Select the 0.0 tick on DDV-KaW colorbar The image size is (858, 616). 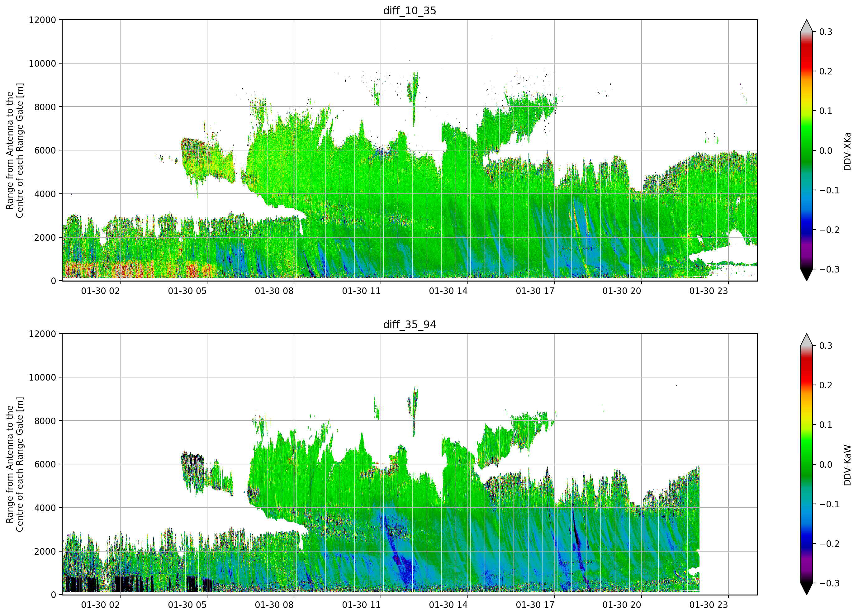pyautogui.click(x=826, y=465)
